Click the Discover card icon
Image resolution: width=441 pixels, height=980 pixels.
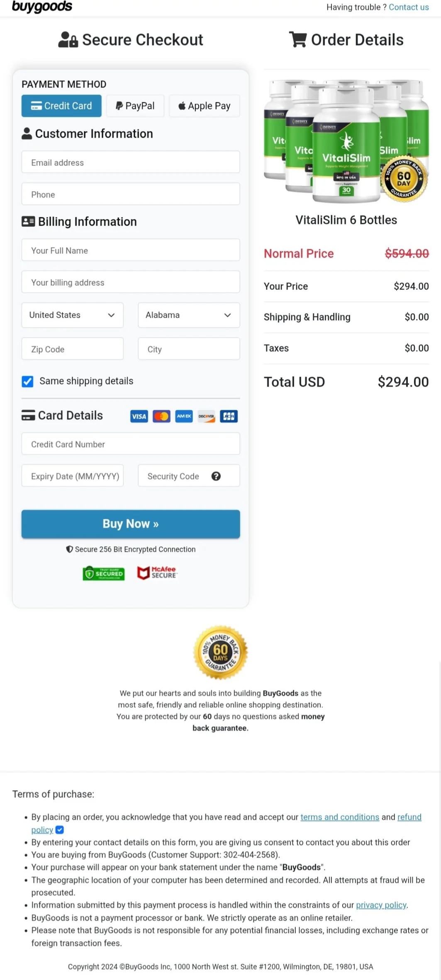[206, 416]
